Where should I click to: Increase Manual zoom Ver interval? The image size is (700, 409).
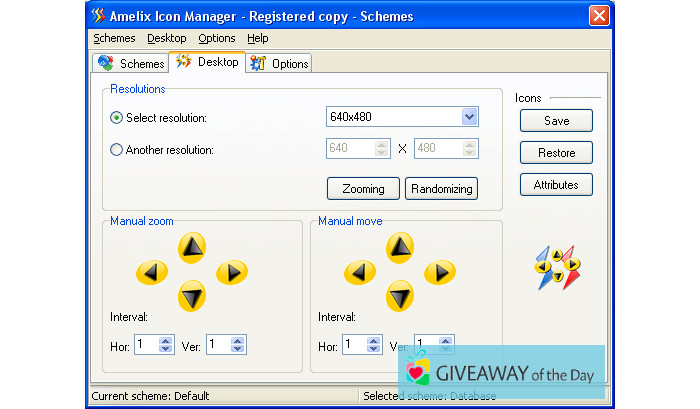tap(238, 341)
